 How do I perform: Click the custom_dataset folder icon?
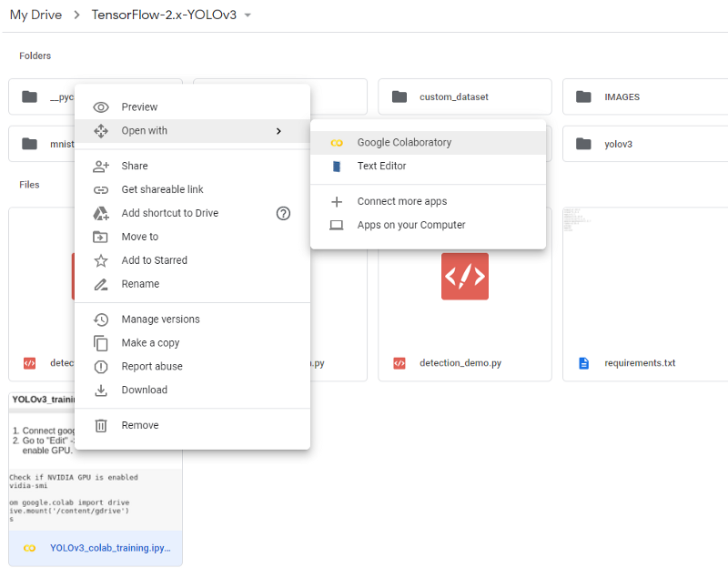pyautogui.click(x=399, y=96)
